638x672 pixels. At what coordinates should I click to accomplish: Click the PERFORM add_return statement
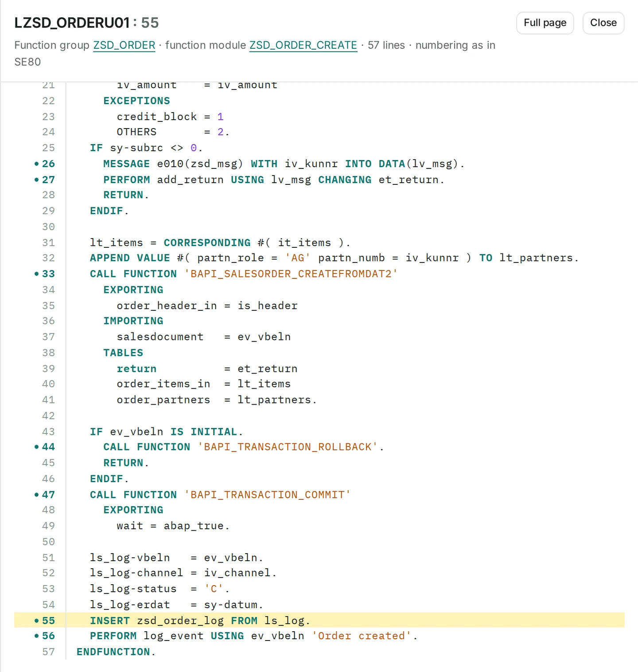coord(274,180)
